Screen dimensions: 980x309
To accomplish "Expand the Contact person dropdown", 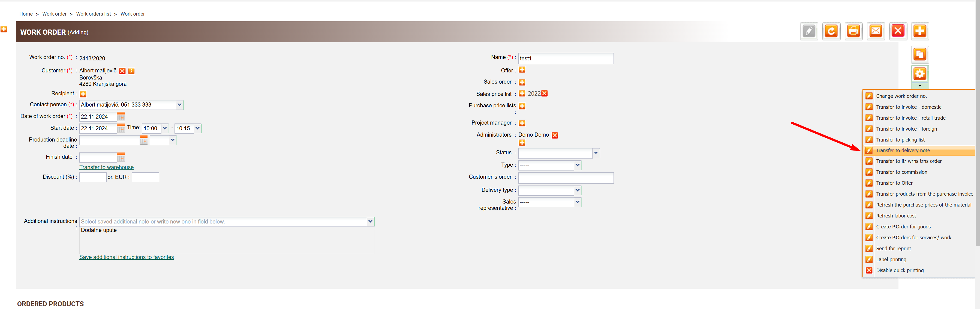I will point(180,105).
